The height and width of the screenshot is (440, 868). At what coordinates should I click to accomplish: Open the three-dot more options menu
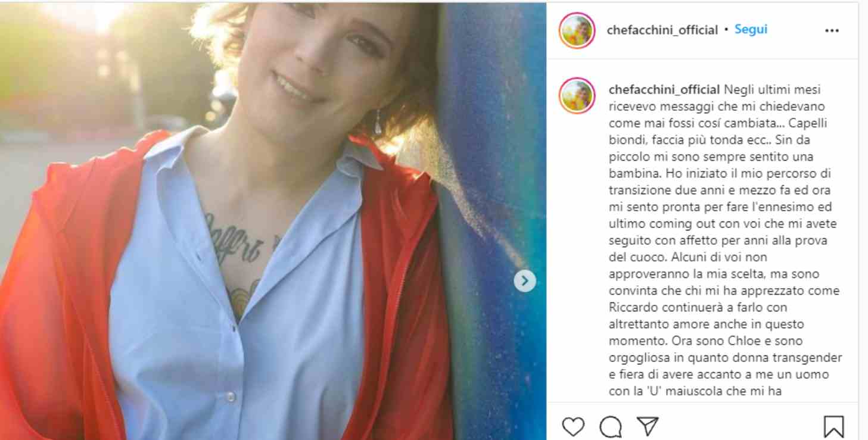(832, 31)
